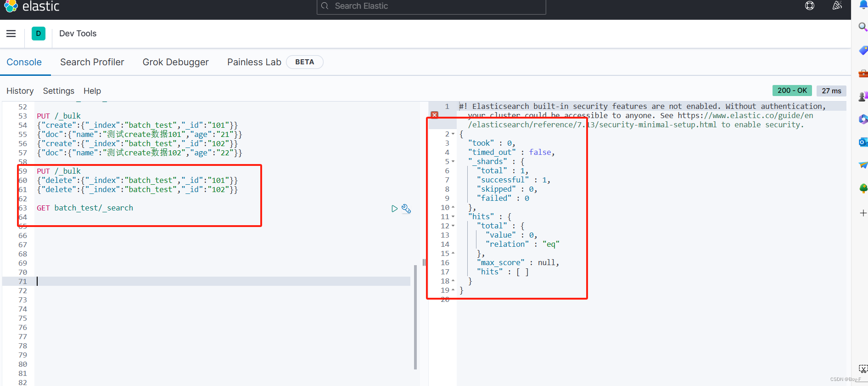
Task: Dismiss the red warning marker in response gutter
Action: click(x=434, y=115)
